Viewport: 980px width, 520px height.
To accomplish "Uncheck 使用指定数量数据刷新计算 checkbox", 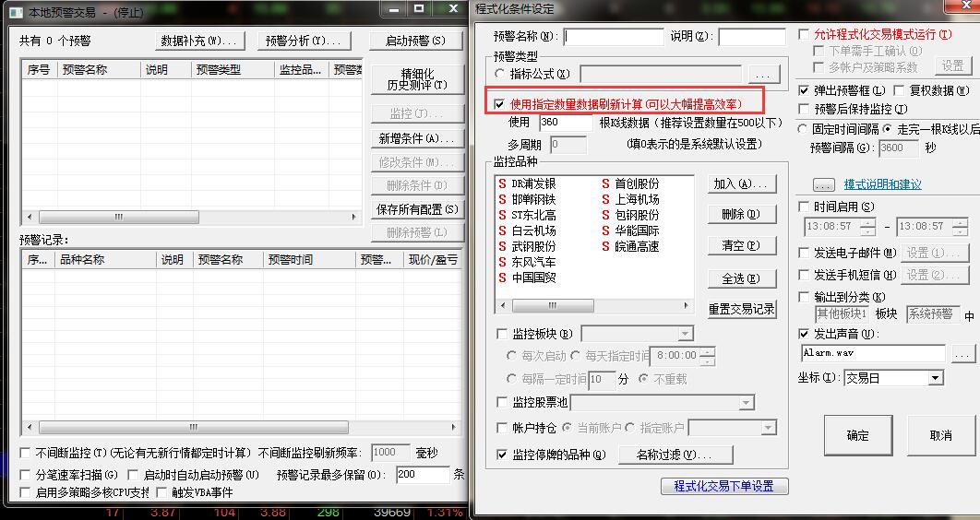I will click(498, 104).
